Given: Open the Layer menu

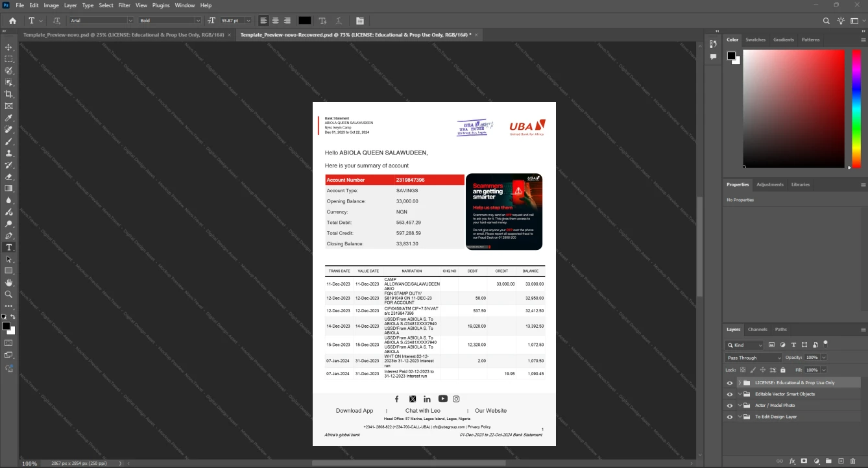Looking at the screenshot, I should coord(70,5).
